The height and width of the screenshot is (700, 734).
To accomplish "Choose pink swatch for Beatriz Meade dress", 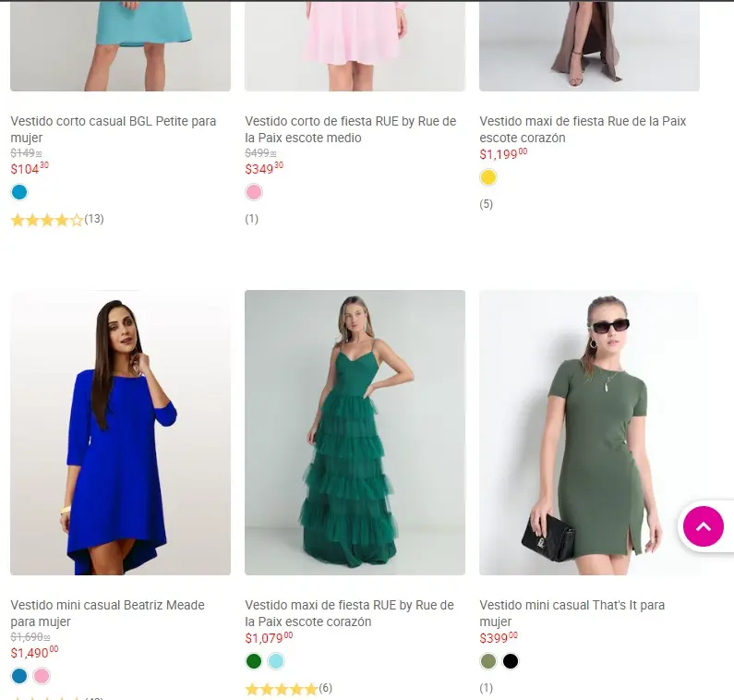I will [42, 676].
